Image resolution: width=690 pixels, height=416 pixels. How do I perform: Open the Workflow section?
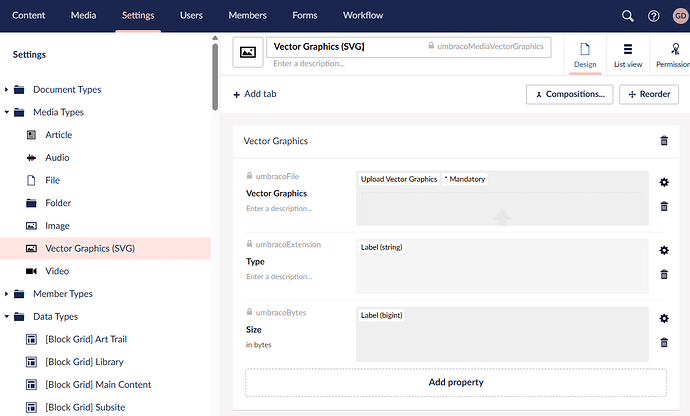click(363, 15)
